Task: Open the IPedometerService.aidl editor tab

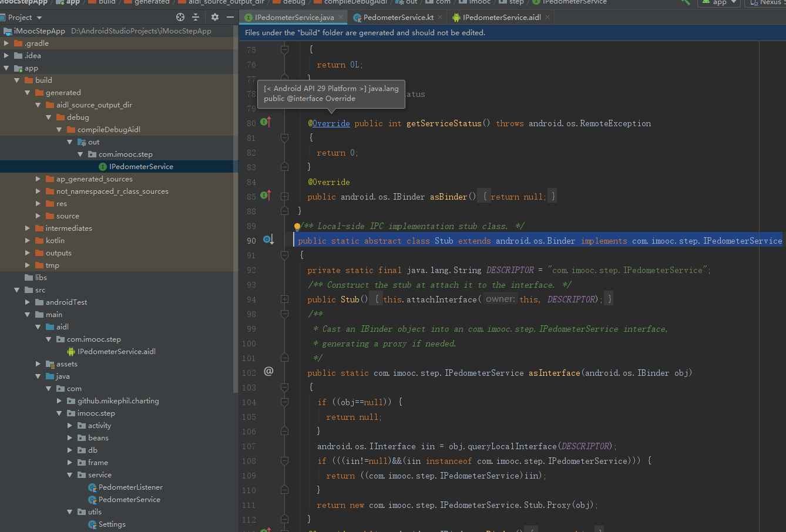Action: pos(501,18)
